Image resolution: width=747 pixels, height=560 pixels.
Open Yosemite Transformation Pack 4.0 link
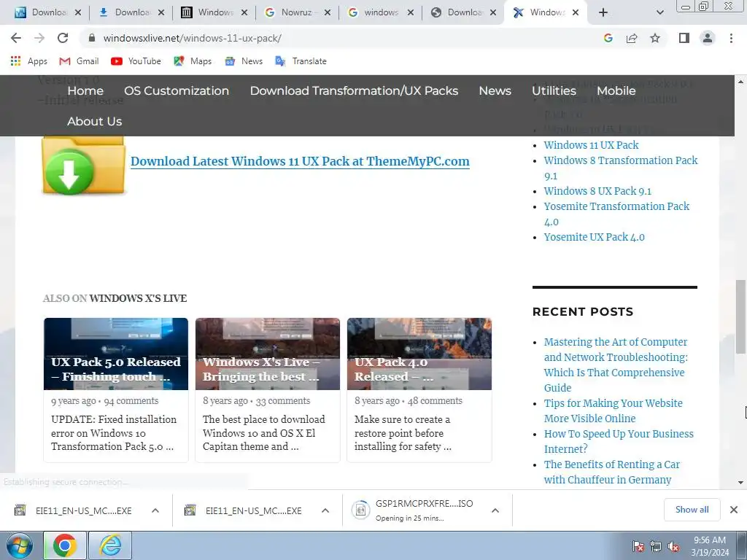(x=616, y=214)
